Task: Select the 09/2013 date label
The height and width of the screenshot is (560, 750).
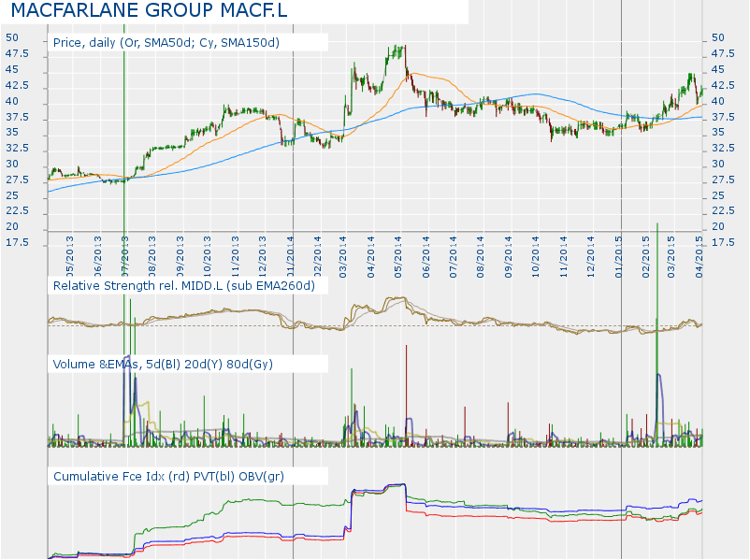Action: 180,257
